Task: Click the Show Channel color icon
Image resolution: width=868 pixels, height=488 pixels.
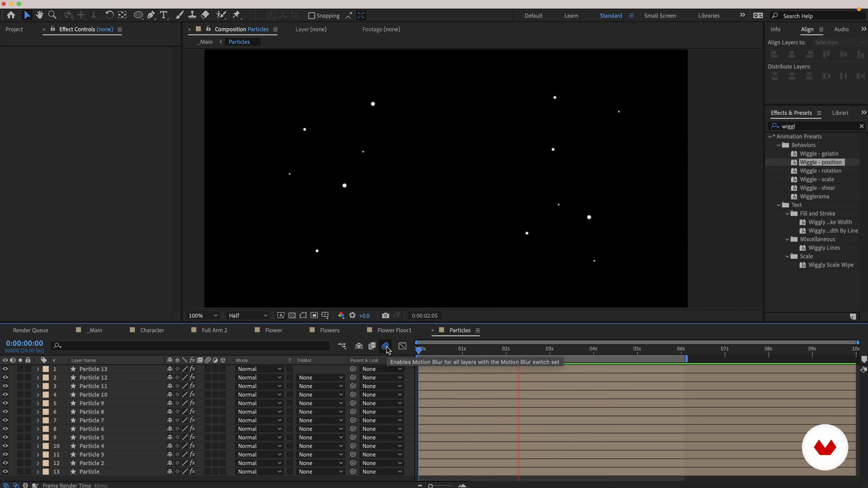Action: click(x=341, y=316)
